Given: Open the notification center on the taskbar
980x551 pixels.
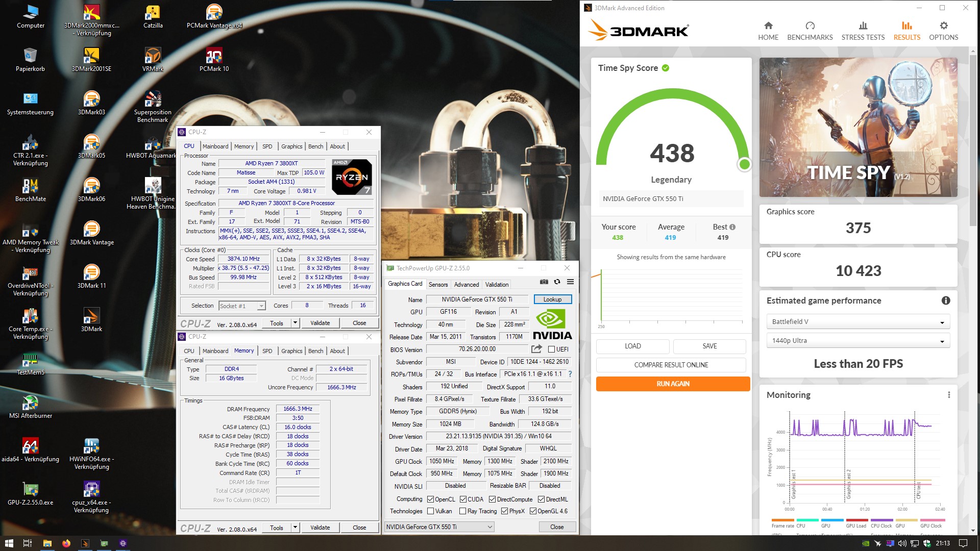Looking at the screenshot, I should [963, 543].
